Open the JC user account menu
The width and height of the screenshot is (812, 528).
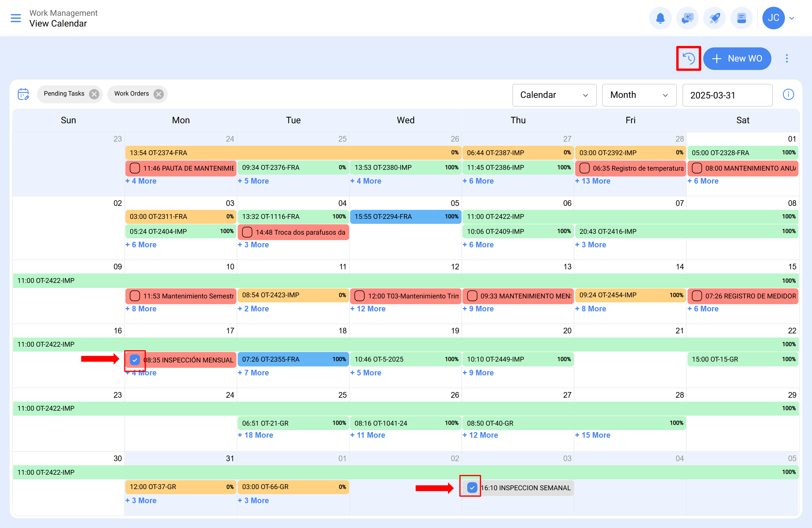coord(773,18)
